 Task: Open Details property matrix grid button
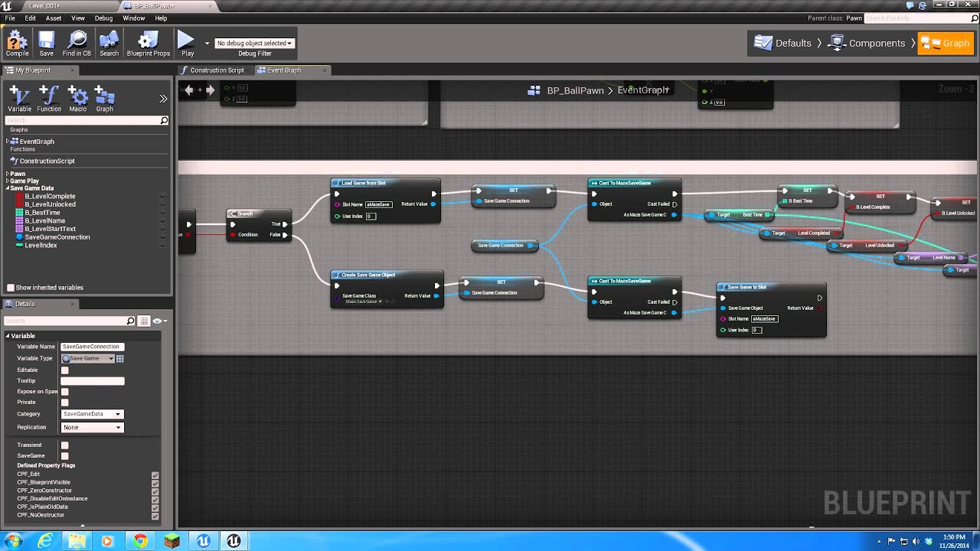[x=144, y=321]
